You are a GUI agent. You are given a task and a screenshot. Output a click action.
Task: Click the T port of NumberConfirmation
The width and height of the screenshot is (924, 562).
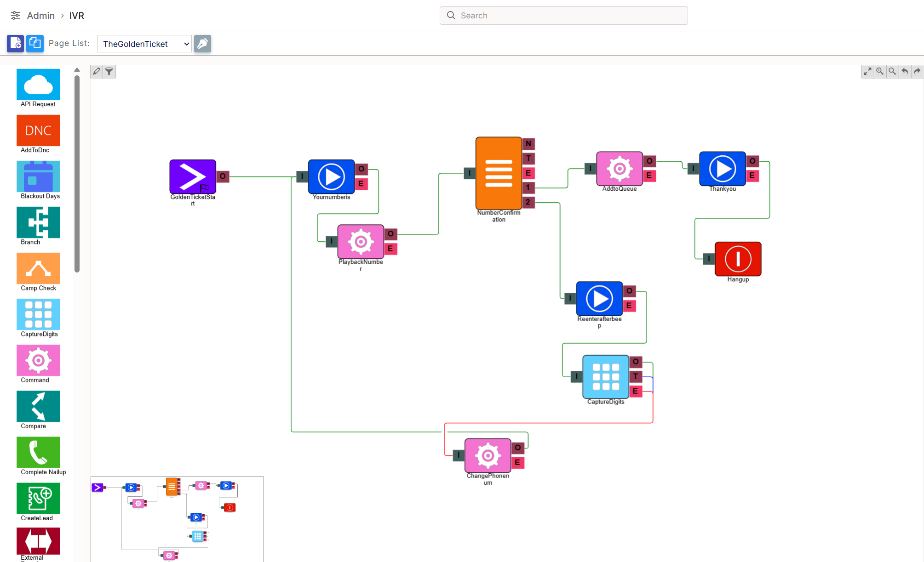(x=528, y=158)
